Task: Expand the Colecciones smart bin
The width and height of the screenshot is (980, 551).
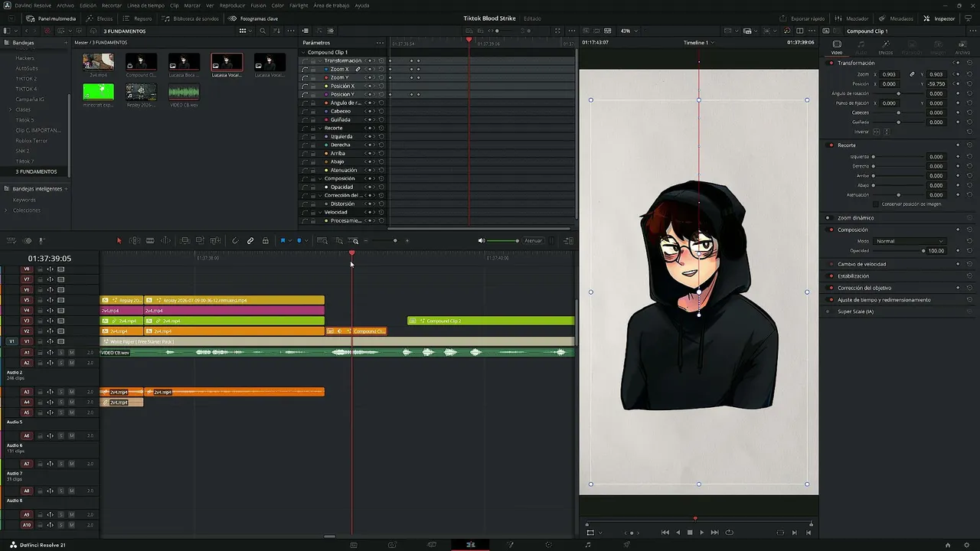Action: coord(6,210)
